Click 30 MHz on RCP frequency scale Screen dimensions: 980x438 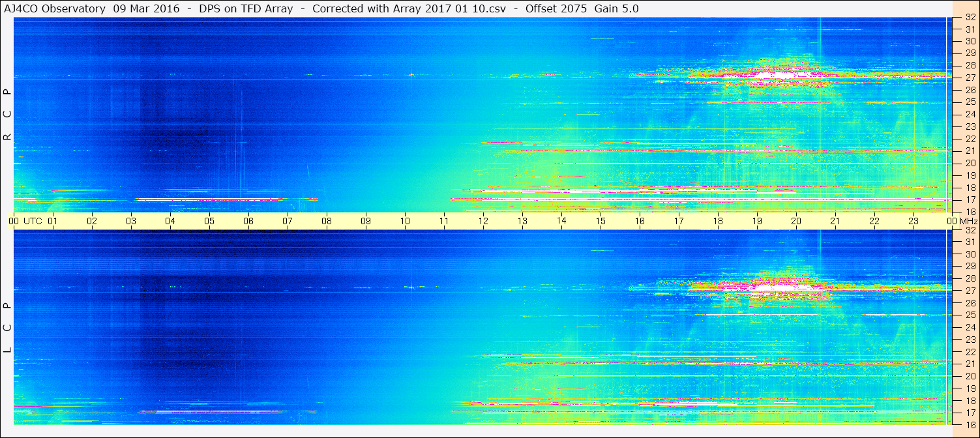click(x=970, y=41)
